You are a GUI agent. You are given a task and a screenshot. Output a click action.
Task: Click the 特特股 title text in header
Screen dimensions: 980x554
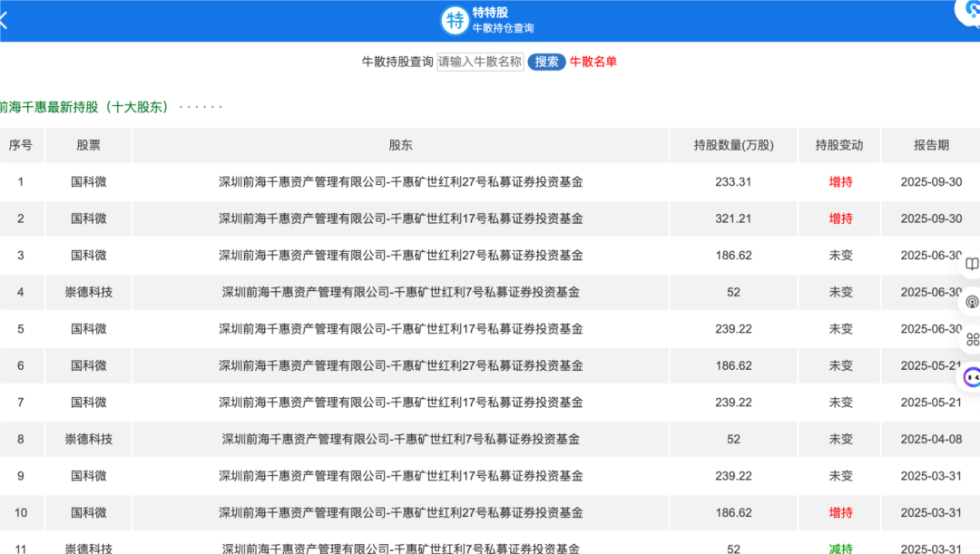(490, 13)
